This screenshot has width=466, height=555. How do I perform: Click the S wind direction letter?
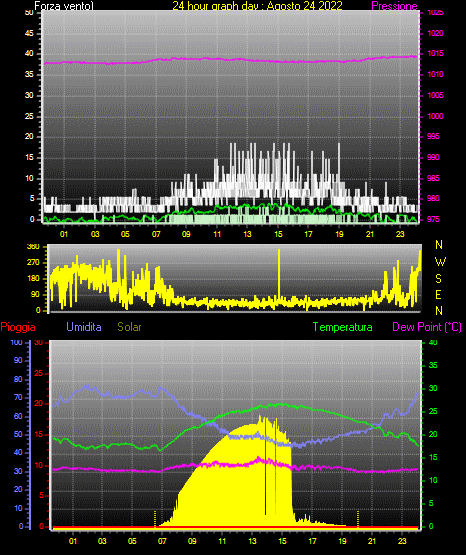(x=438, y=279)
